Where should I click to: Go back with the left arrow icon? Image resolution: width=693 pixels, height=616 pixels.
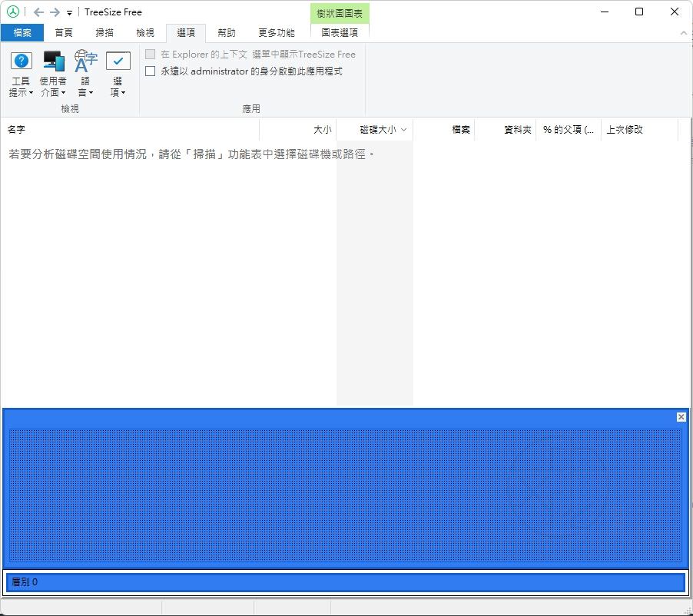point(38,12)
